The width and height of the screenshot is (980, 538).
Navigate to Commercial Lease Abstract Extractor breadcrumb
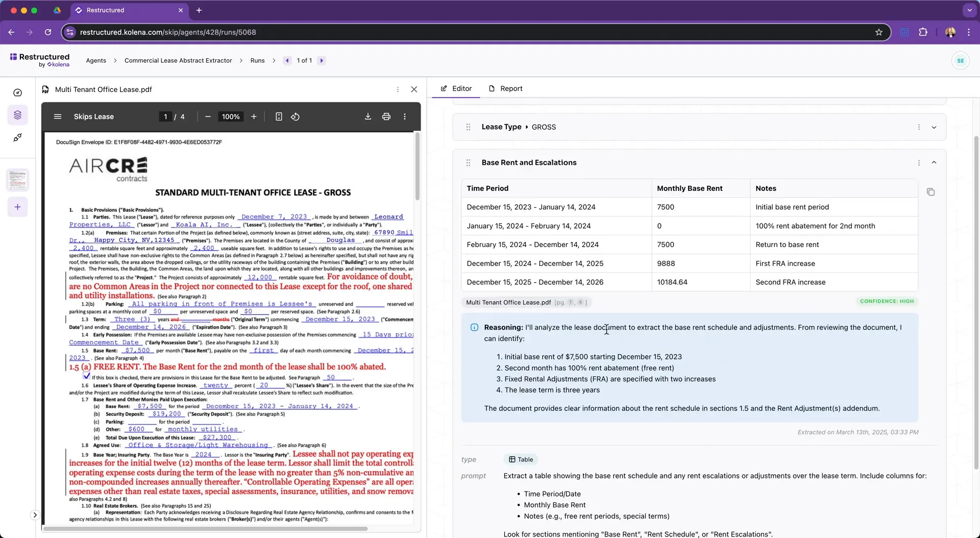pos(178,60)
